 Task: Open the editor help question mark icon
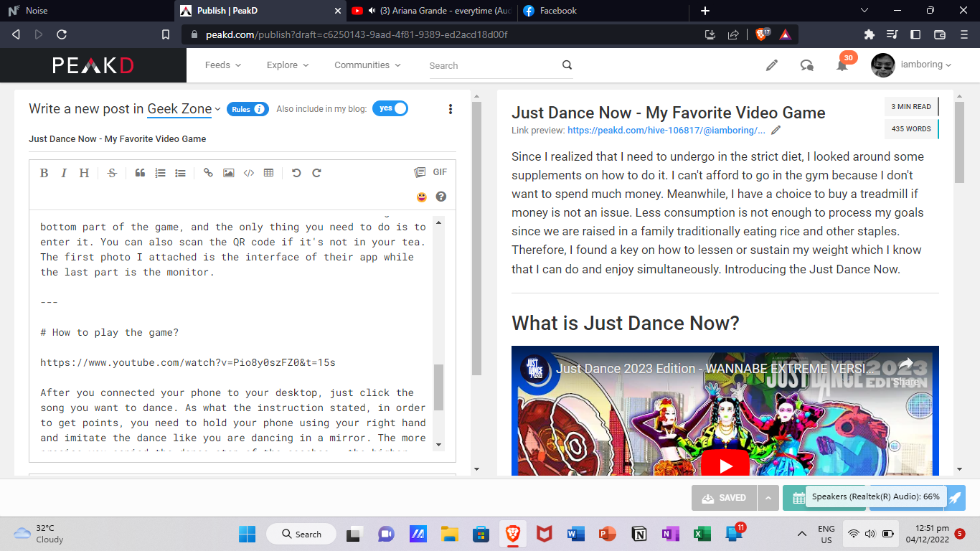tap(441, 197)
